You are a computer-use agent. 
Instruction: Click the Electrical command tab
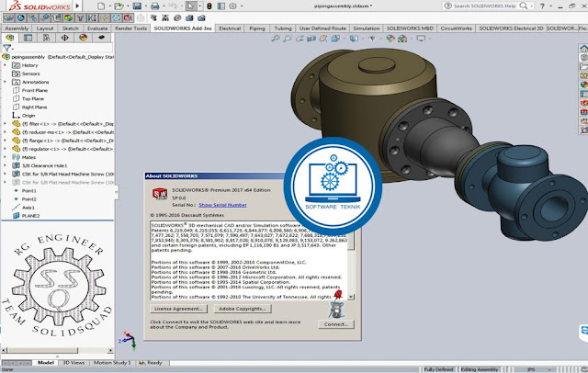pos(230,28)
